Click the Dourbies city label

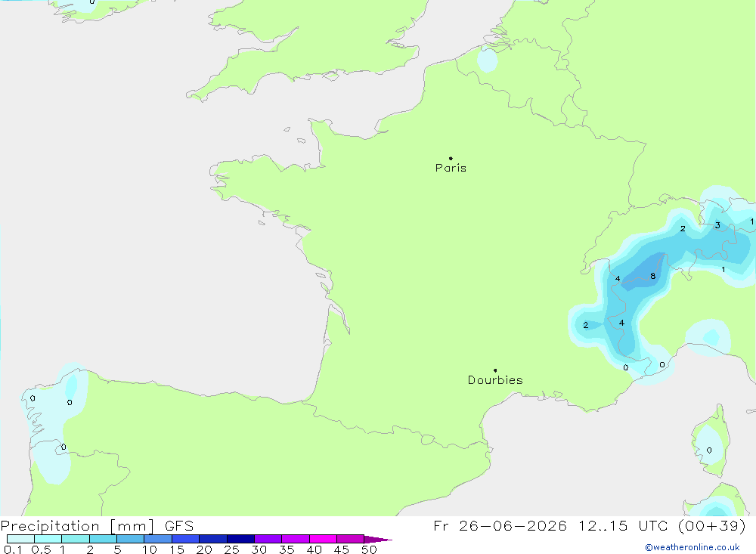495,380
